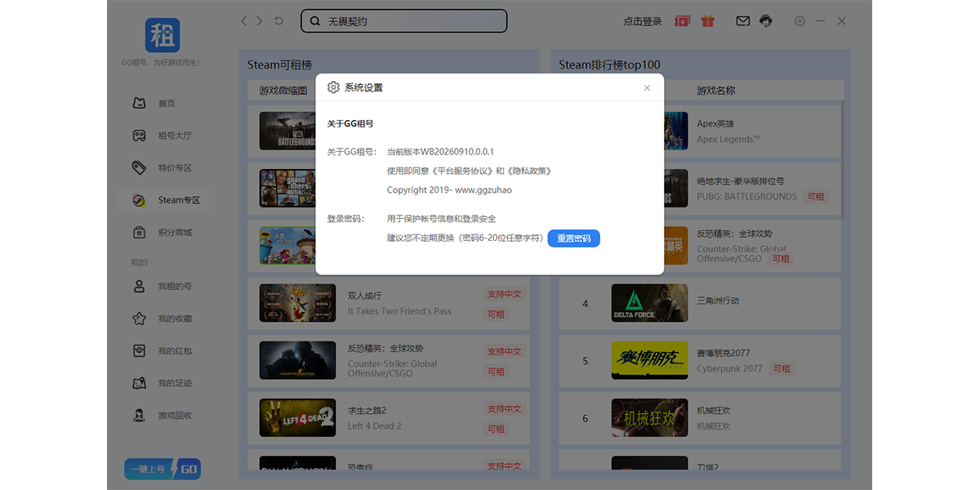
Task: Click the Apex Legends thumbnail in ranking
Action: coord(675,131)
